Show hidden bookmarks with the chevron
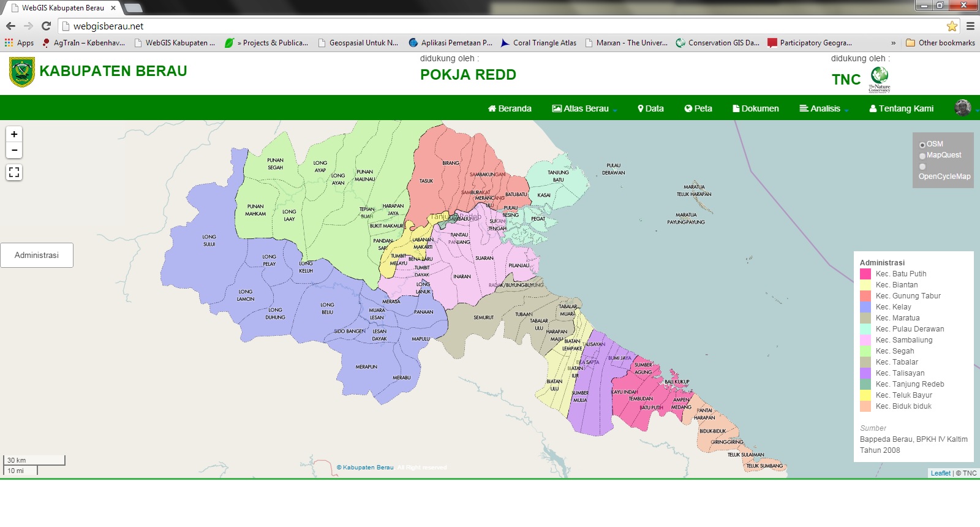The image size is (980, 527). [893, 43]
